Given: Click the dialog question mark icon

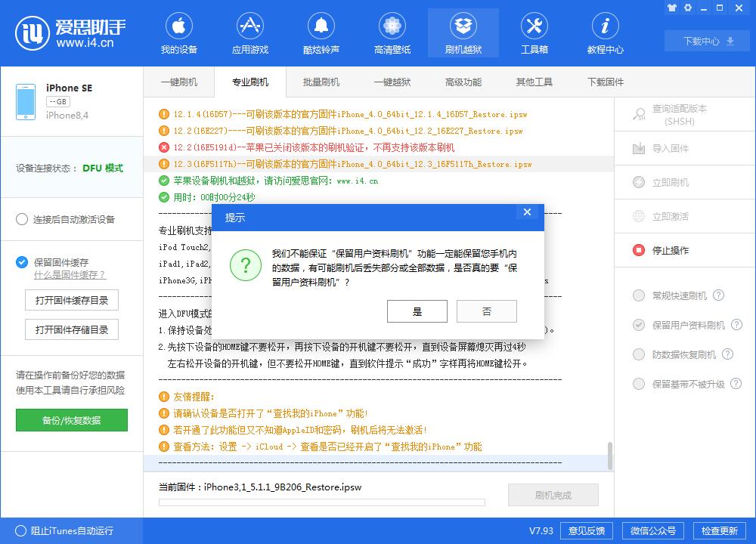Looking at the screenshot, I should click(246, 265).
